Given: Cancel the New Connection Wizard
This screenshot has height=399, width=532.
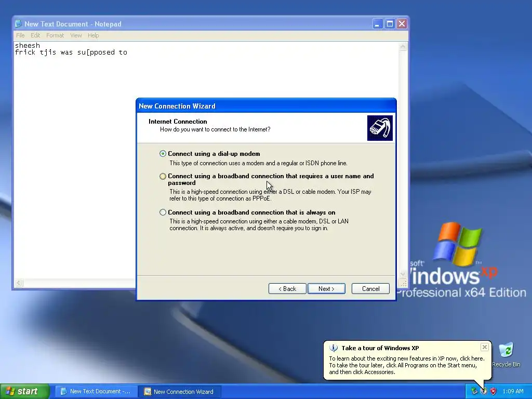Looking at the screenshot, I should pos(370,289).
